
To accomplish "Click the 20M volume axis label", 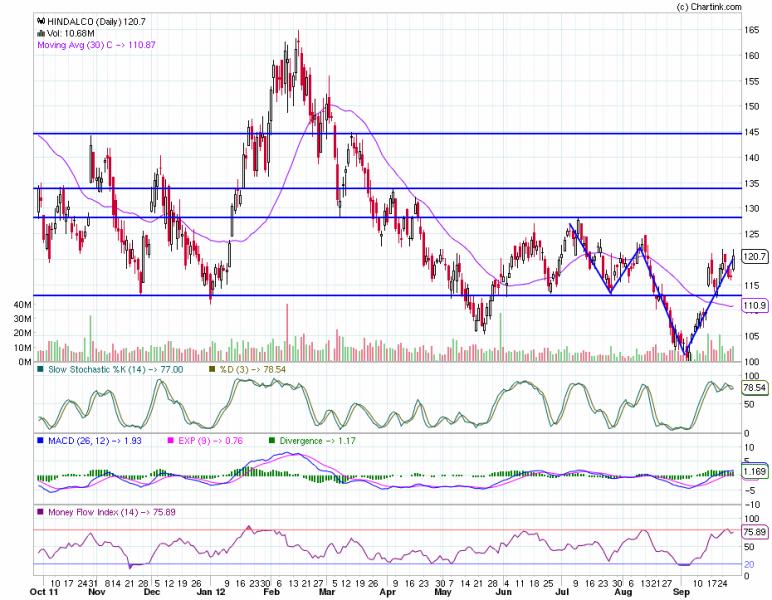I will (23, 333).
